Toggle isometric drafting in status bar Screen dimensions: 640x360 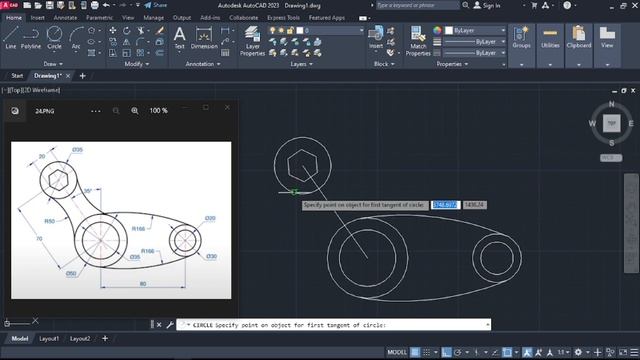click(x=476, y=352)
